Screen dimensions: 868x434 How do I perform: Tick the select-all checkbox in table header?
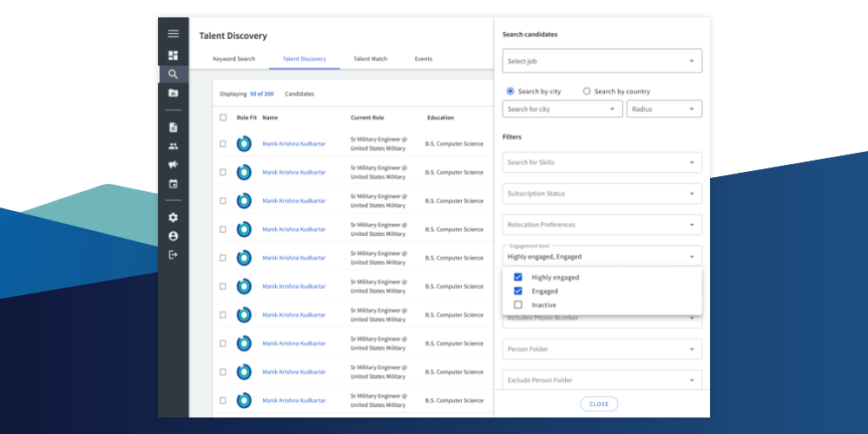tap(223, 117)
